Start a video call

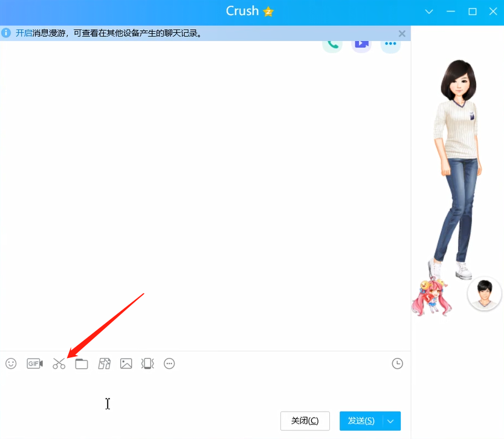point(361,43)
